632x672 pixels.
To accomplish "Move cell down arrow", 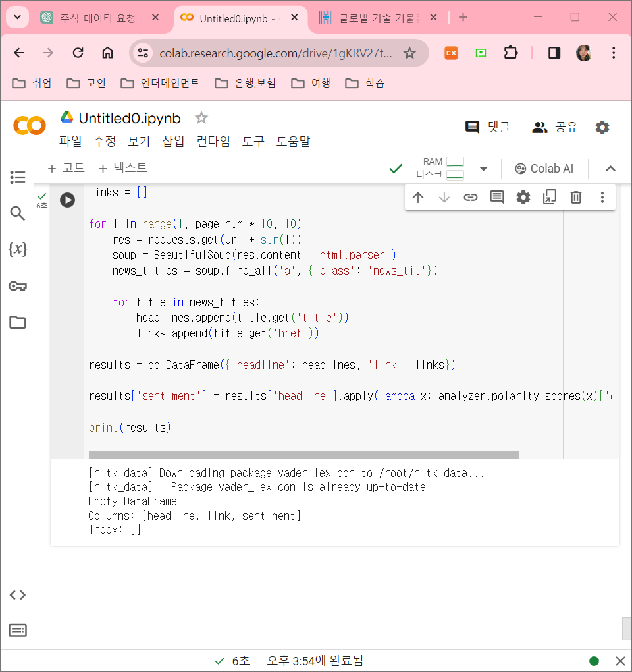I will [x=444, y=197].
